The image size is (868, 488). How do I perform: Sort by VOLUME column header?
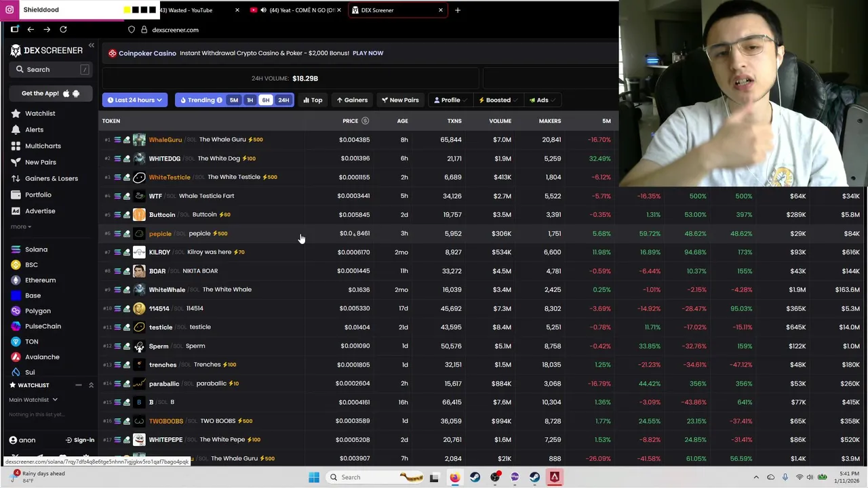click(500, 121)
